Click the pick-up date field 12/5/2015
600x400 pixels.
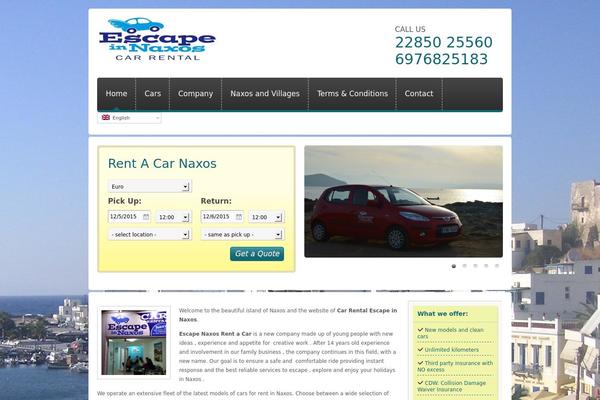point(129,217)
